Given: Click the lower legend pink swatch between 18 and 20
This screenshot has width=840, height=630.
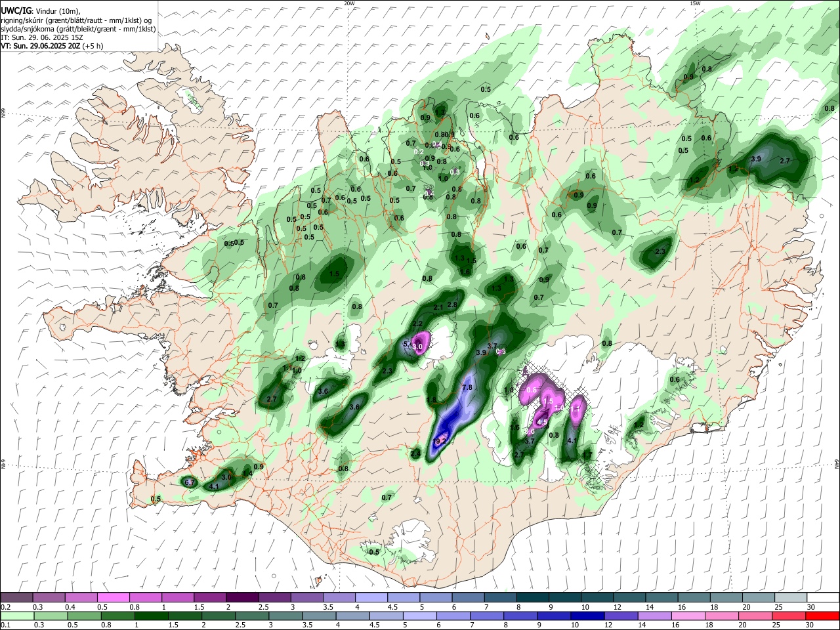Looking at the screenshot, I should pos(721,616).
